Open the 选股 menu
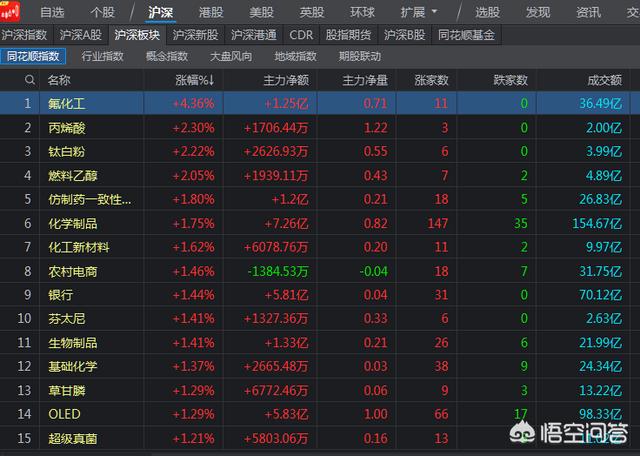The width and height of the screenshot is (640, 456). pos(487,12)
